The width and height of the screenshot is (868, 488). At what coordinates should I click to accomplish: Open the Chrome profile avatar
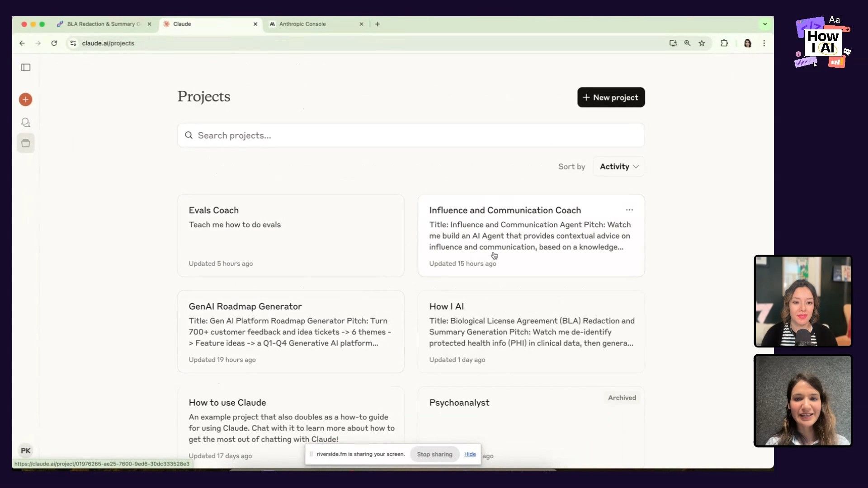point(748,43)
